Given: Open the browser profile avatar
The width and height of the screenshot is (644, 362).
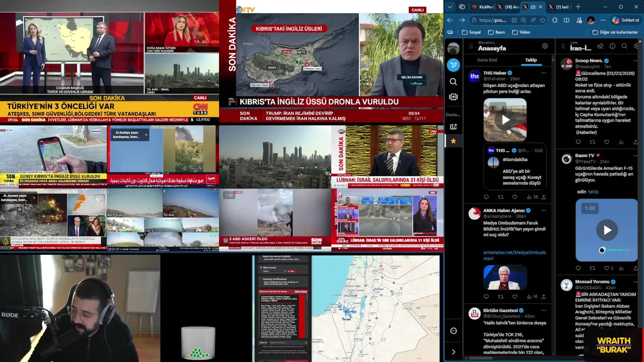Looking at the screenshot, I should 591,20.
